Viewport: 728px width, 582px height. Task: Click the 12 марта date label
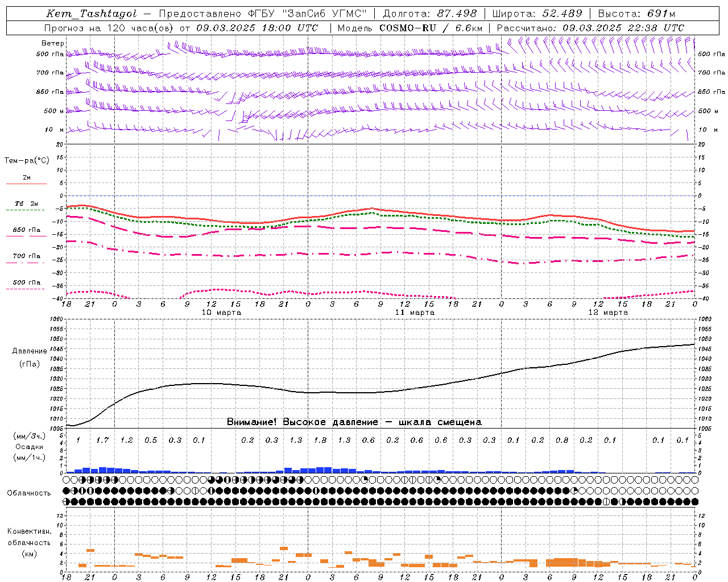[x=608, y=313]
